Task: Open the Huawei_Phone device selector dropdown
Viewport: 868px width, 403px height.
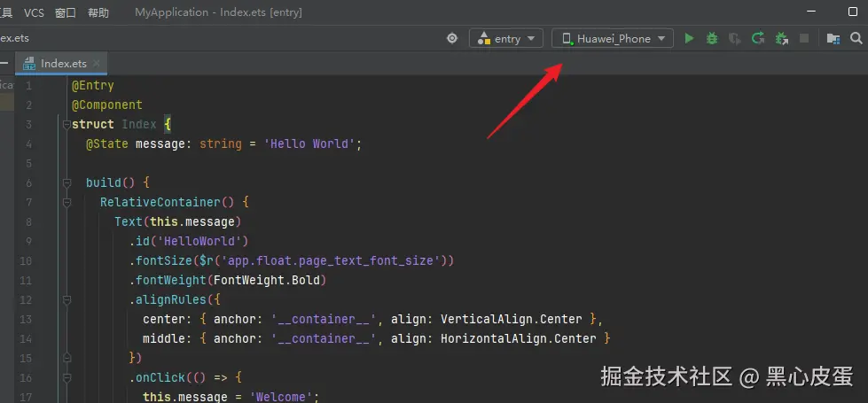Action: click(613, 39)
